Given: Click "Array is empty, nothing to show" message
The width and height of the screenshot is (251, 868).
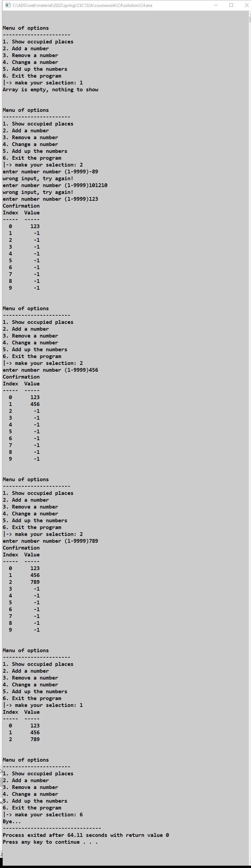Looking at the screenshot, I should [x=50, y=89].
